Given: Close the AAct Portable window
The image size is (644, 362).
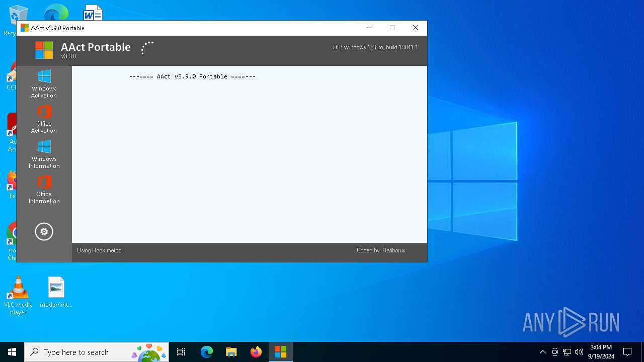Looking at the screenshot, I should (416, 28).
